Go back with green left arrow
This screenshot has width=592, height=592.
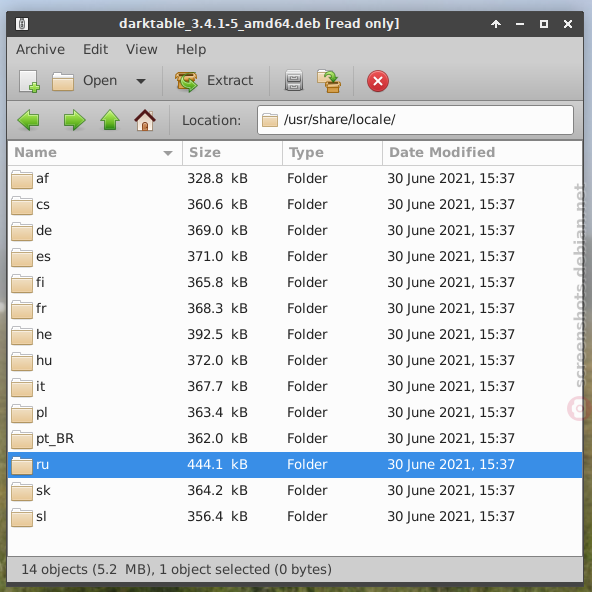pyautogui.click(x=28, y=120)
